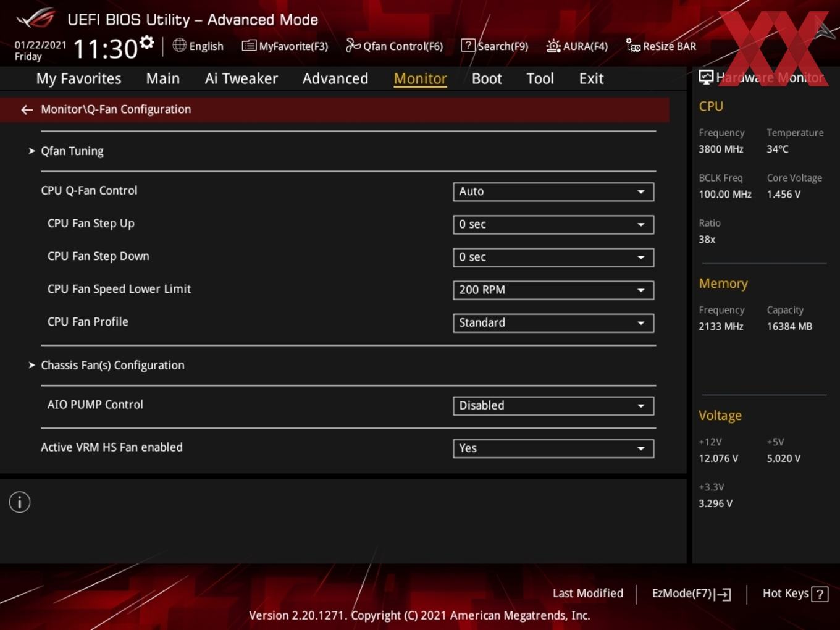The height and width of the screenshot is (630, 840).
Task: Select CPU Fan Speed Lower Limit label
Action: coord(119,289)
